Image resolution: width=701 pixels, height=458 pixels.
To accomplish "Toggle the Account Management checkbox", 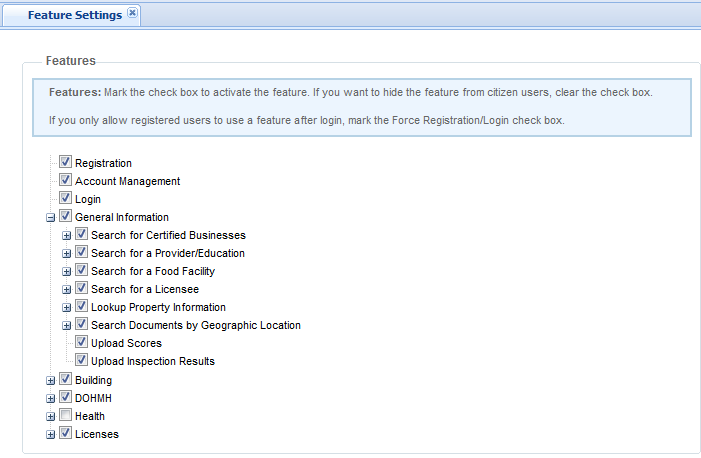I will pos(66,180).
